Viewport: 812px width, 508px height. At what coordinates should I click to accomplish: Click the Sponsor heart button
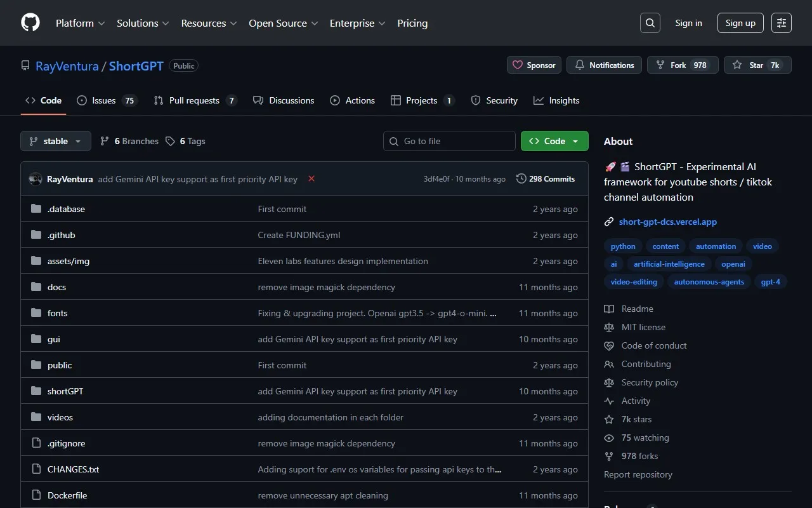(534, 65)
